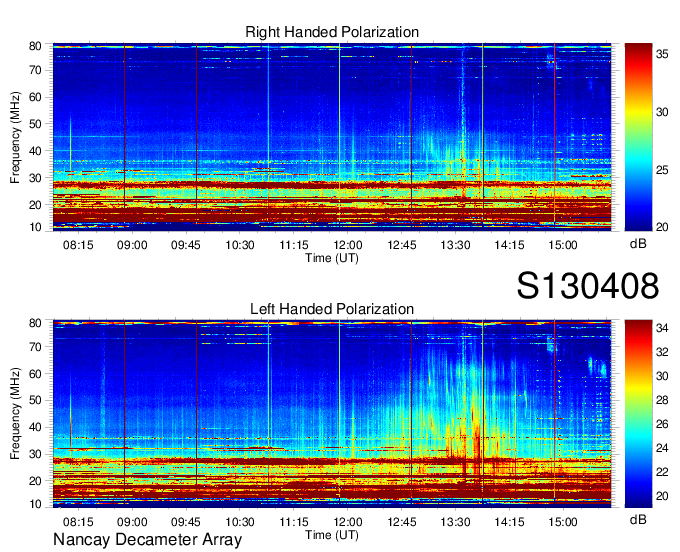
Task: Click the Left Handed plot's color scale bar
Action: pos(638,414)
